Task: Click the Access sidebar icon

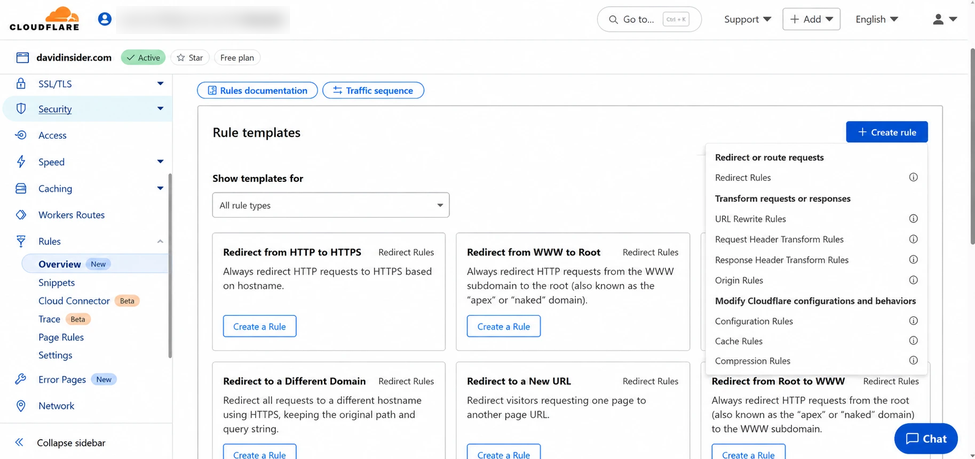Action: click(21, 135)
